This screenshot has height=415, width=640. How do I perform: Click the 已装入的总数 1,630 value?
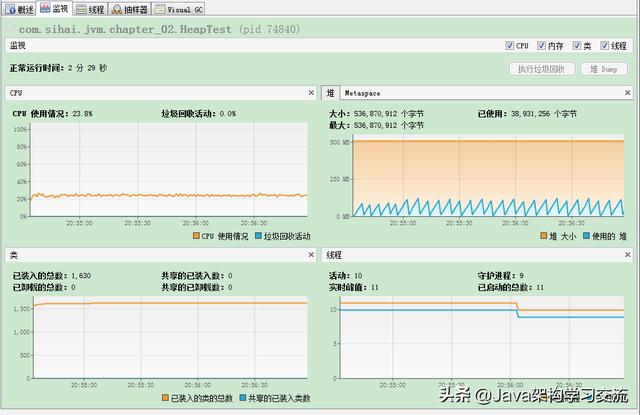point(81,275)
